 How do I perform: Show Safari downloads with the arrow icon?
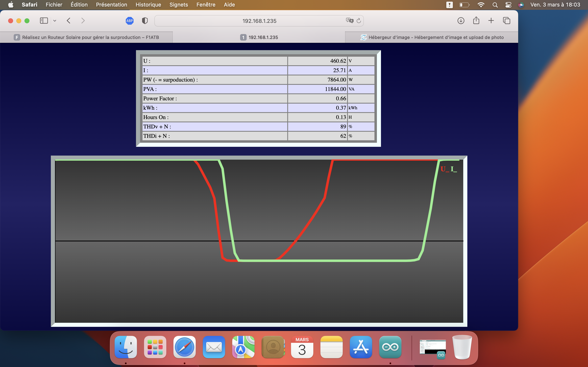click(461, 21)
